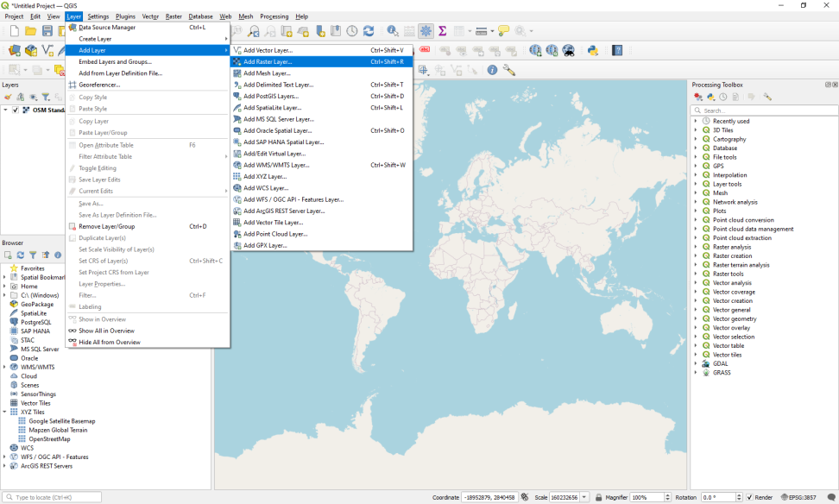Select Add Delimited Text Layer entry
Viewport: 839px width, 504px height.
pyautogui.click(x=322, y=85)
